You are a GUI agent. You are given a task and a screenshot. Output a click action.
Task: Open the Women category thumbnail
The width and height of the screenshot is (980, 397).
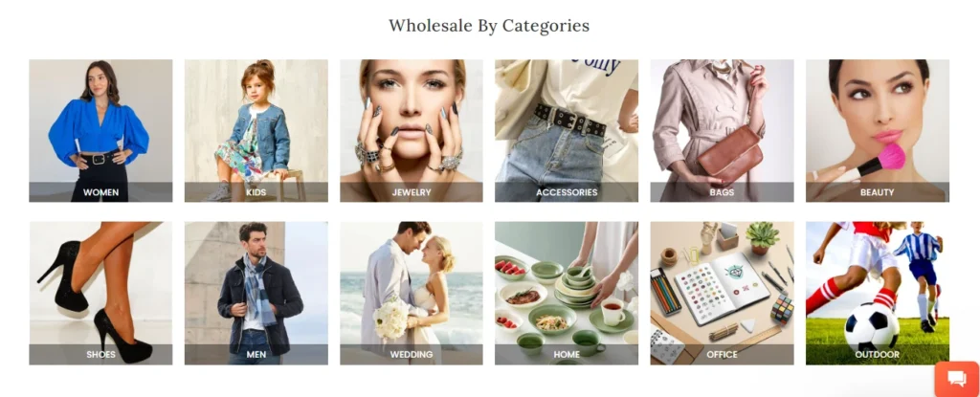pos(100,131)
